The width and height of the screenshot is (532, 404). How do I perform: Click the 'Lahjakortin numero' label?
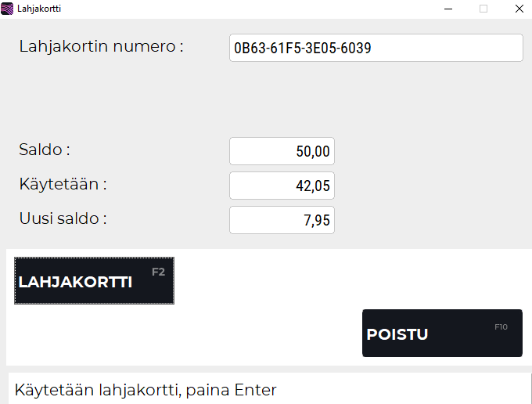101,46
